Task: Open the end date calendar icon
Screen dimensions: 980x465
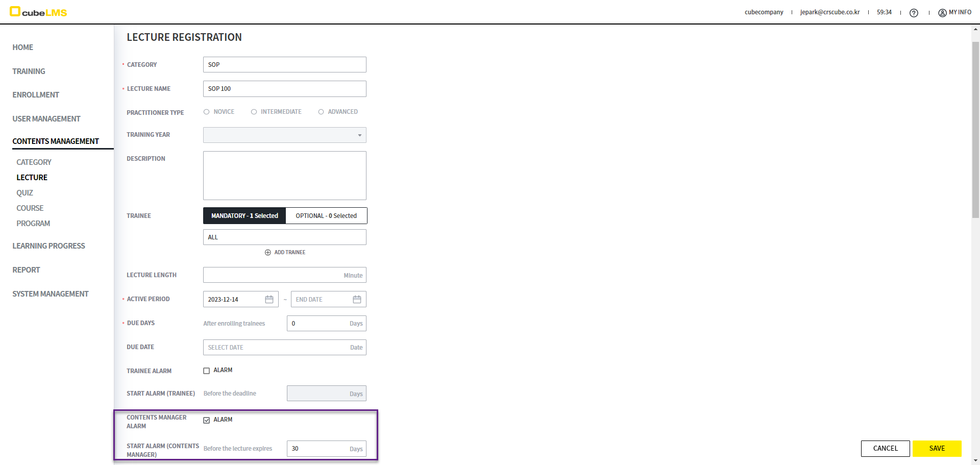Action: (357, 299)
